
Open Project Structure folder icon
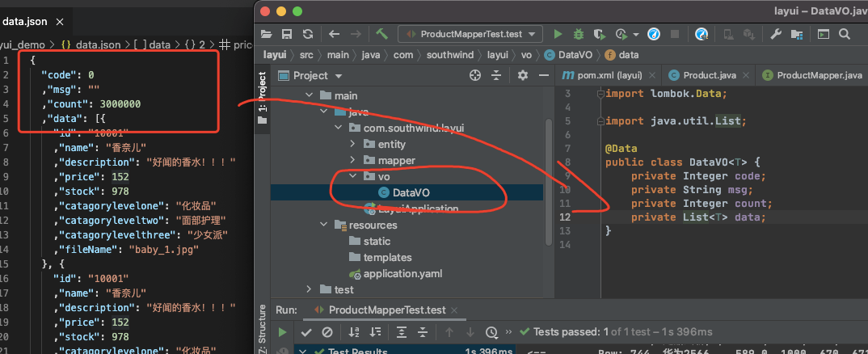797,34
